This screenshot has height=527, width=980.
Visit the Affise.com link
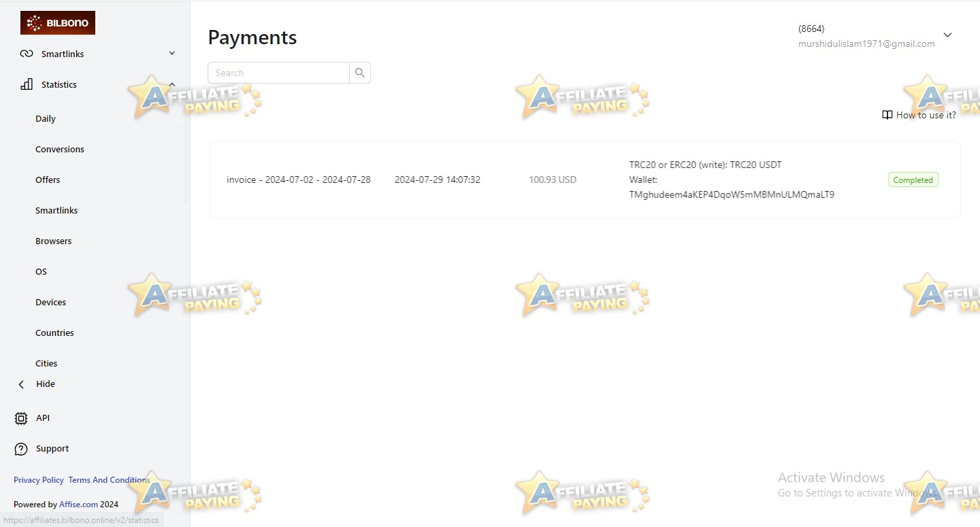coord(78,505)
